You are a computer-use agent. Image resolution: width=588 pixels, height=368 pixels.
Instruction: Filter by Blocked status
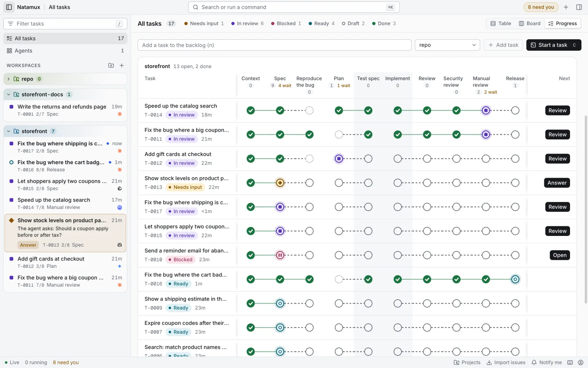tap(286, 24)
